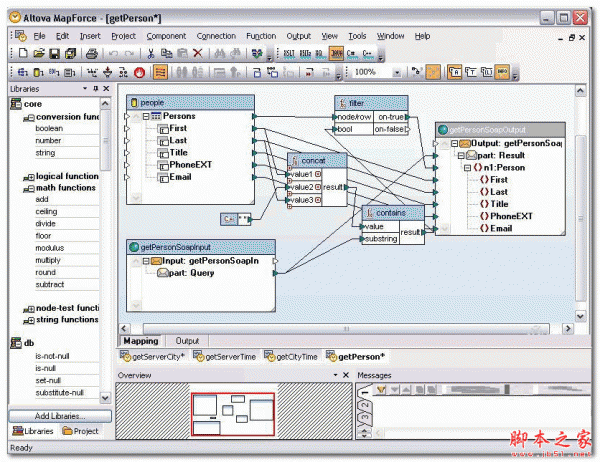Select C++ as output language
Image resolution: width=600 pixels, height=462 pixels.
point(367,53)
